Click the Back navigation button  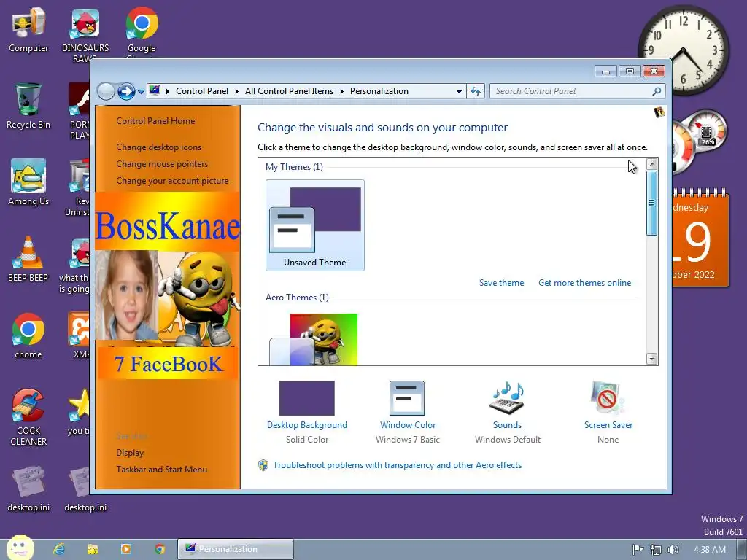point(106,91)
